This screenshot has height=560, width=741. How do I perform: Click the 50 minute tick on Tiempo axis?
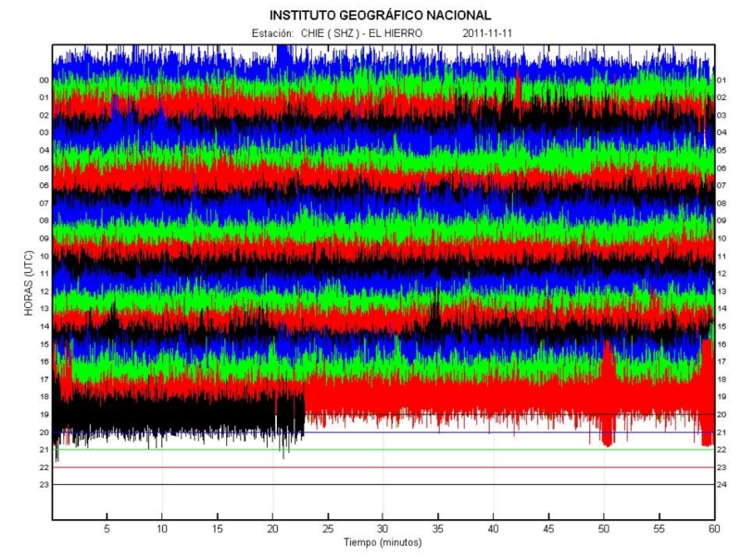[x=604, y=529]
